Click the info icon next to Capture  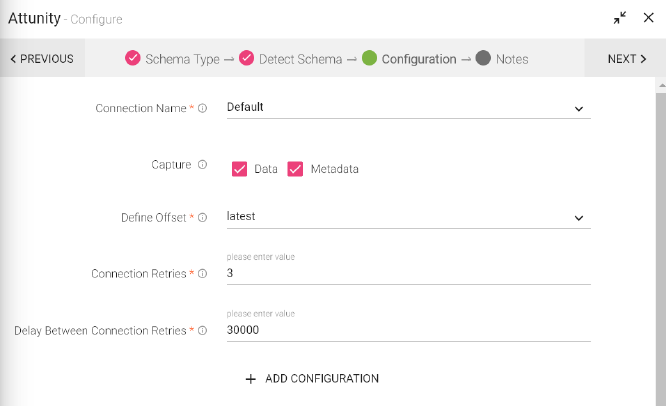[203, 165]
